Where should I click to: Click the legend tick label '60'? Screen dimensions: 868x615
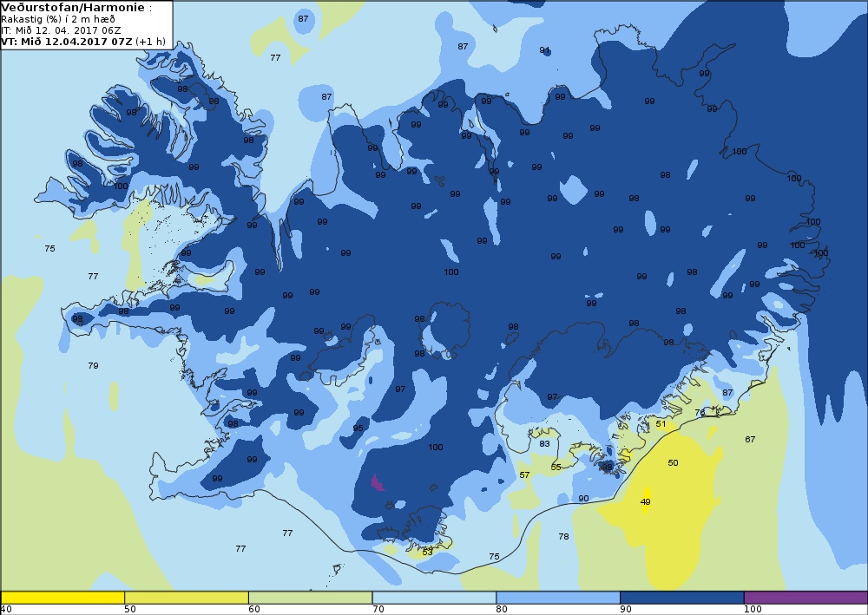pos(254,610)
